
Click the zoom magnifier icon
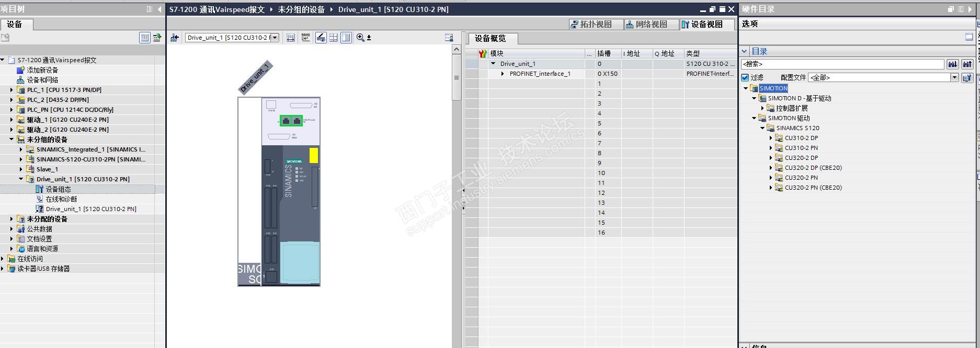360,38
